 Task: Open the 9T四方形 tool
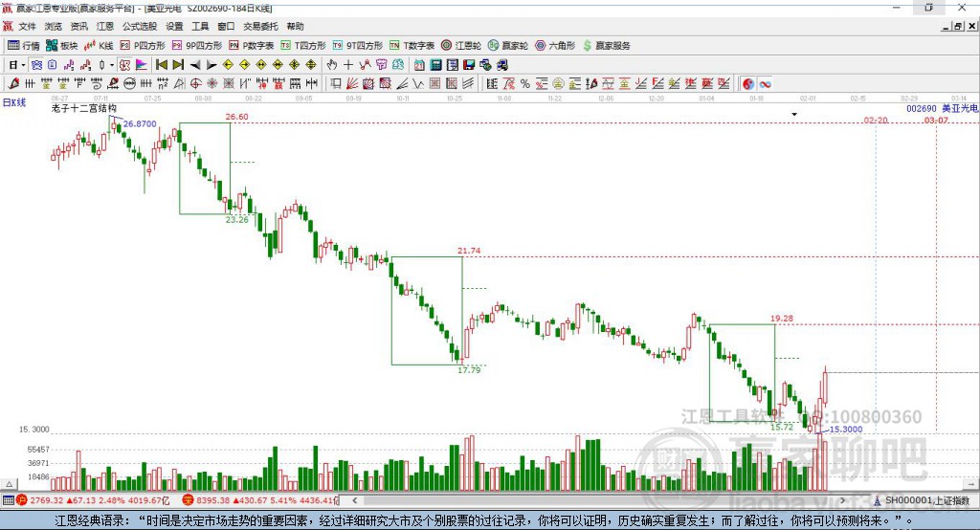coord(358,46)
